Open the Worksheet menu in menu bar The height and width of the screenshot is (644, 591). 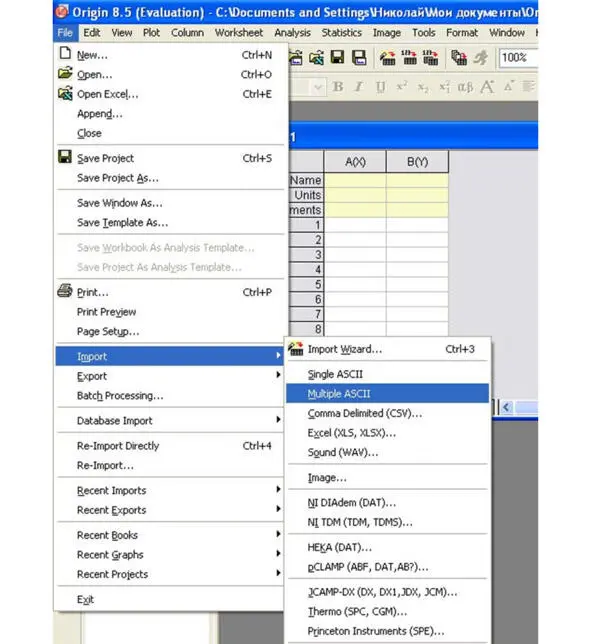pos(239,33)
